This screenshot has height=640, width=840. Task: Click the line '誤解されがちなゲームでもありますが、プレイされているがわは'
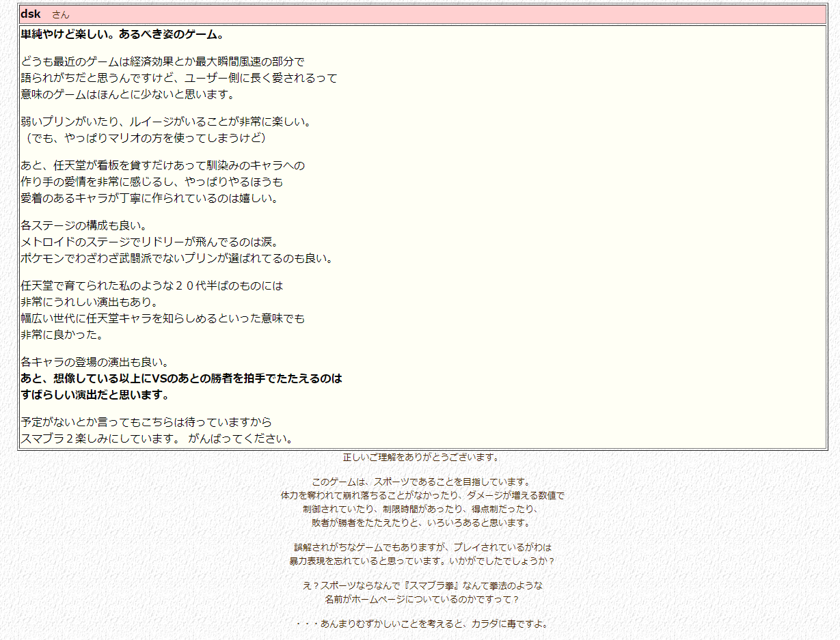click(x=422, y=548)
